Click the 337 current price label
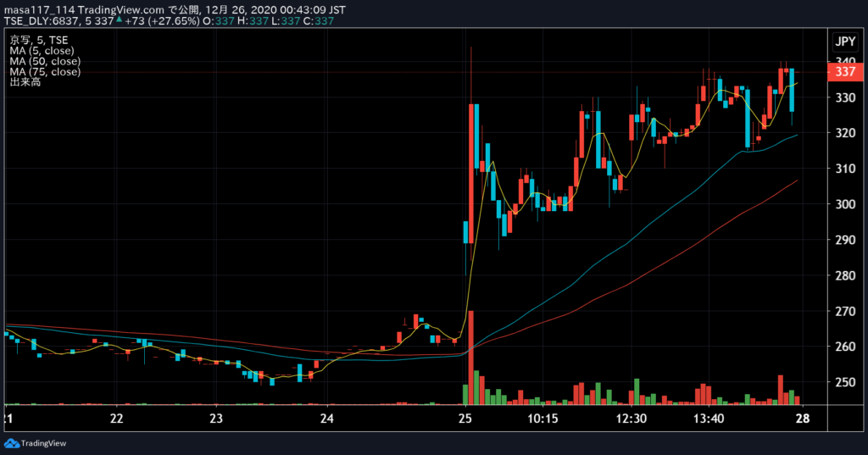 pyautogui.click(x=845, y=72)
